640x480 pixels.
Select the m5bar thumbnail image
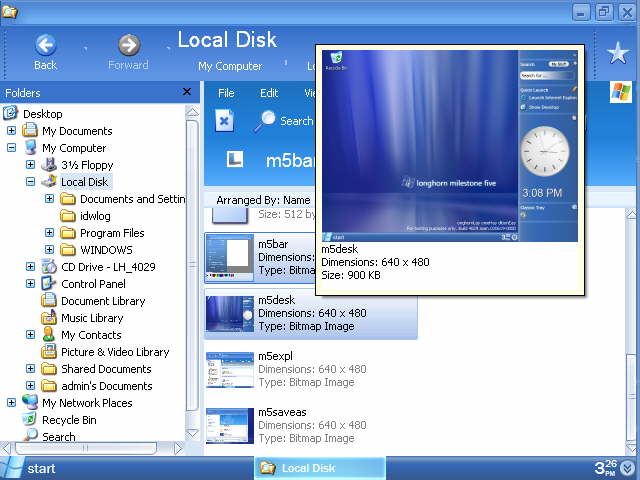point(229,258)
